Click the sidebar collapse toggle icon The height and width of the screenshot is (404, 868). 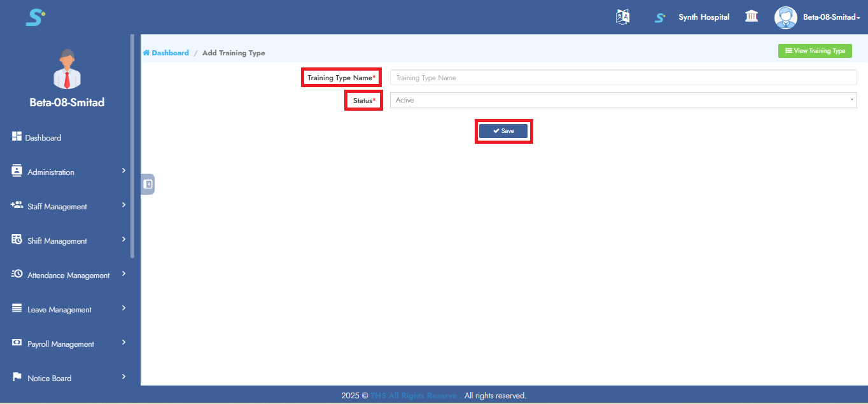(x=148, y=184)
